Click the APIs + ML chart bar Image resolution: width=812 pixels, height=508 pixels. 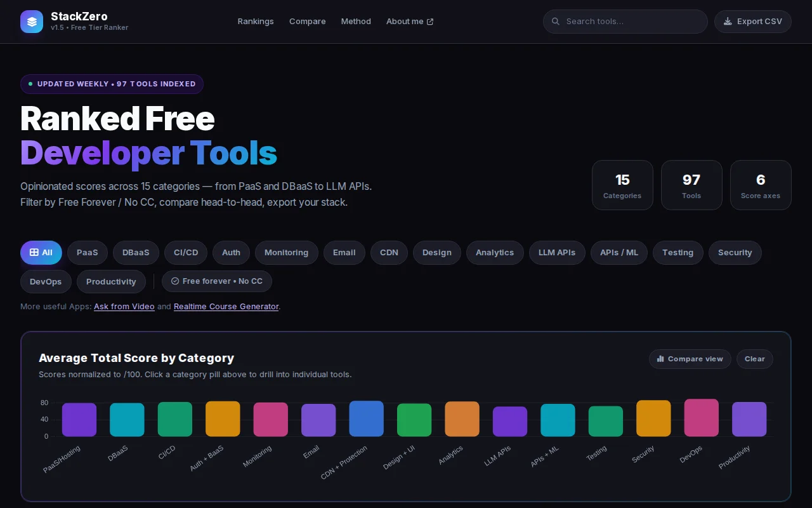pos(558,420)
